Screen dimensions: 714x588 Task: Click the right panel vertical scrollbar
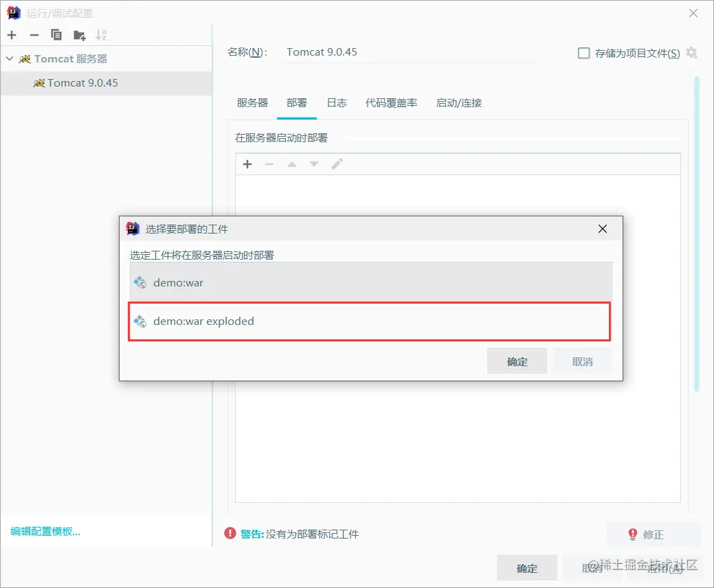(697, 234)
